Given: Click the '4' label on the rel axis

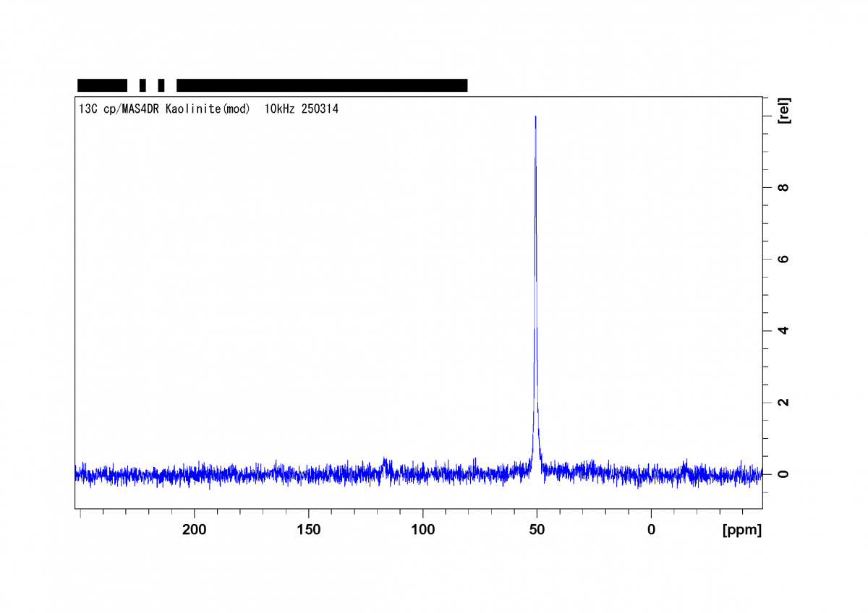Looking at the screenshot, I should point(783,330).
